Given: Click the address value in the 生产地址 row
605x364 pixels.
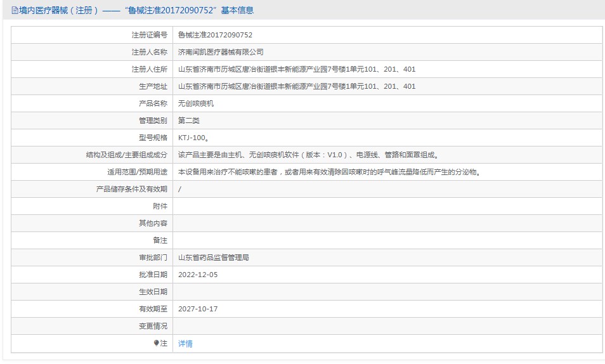Looking at the screenshot, I should pyautogui.click(x=297, y=87).
